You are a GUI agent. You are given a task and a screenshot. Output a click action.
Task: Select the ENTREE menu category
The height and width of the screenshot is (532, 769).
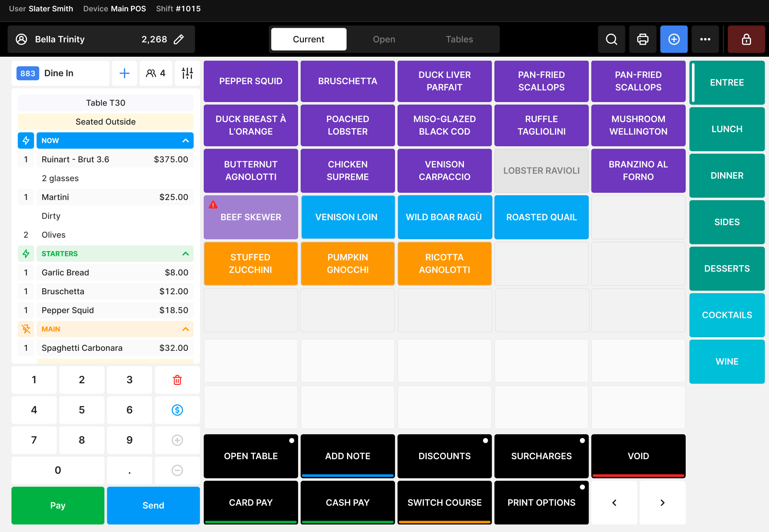[x=727, y=83]
